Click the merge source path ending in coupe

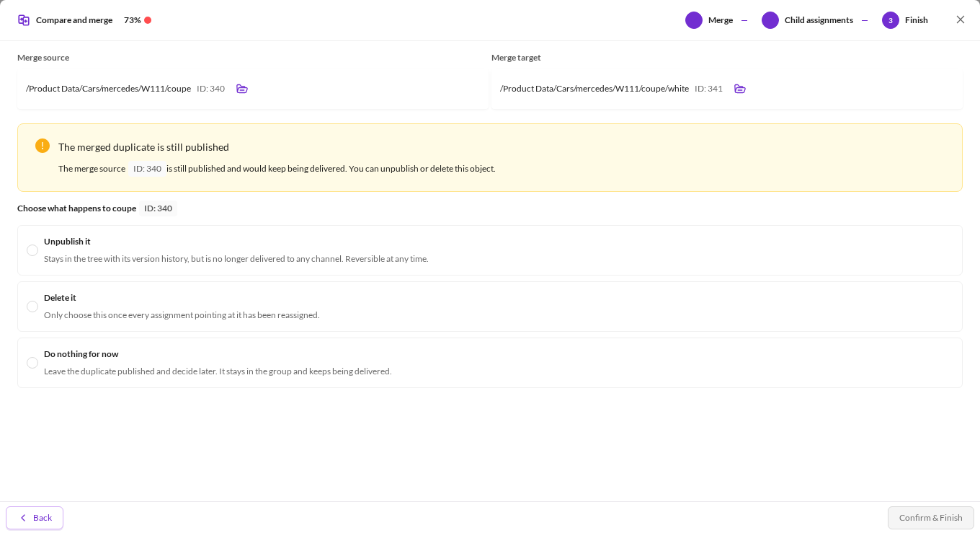point(108,89)
